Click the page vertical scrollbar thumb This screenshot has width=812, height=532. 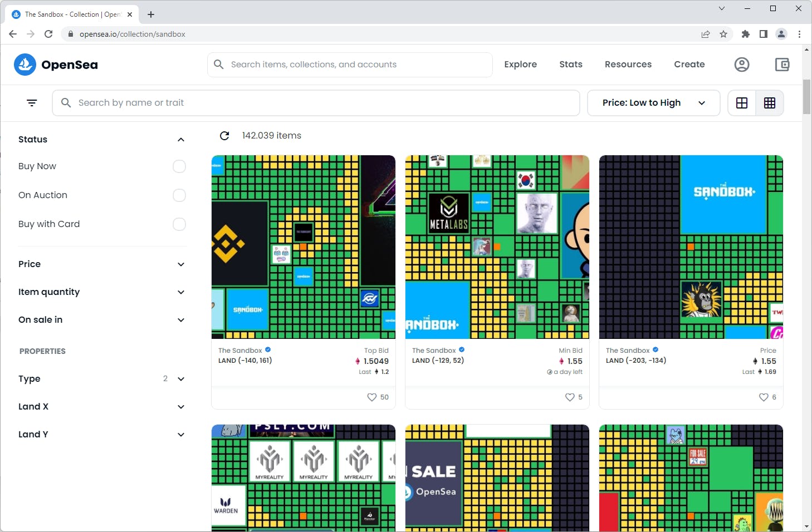pyautogui.click(x=806, y=97)
